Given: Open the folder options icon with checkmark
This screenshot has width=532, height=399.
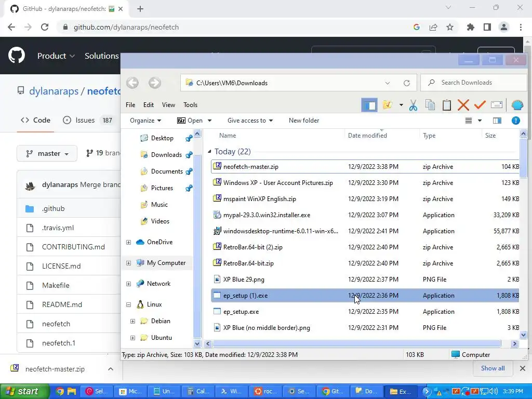Looking at the screenshot, I should pos(387,105).
